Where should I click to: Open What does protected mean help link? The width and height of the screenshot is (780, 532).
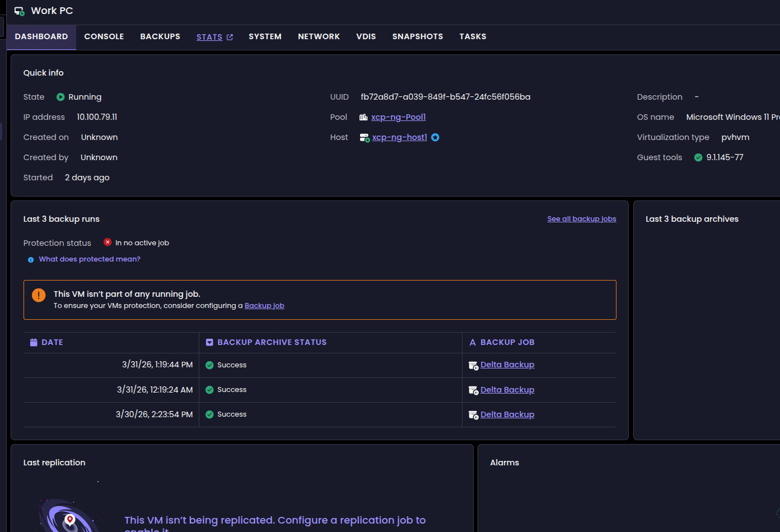click(90, 259)
